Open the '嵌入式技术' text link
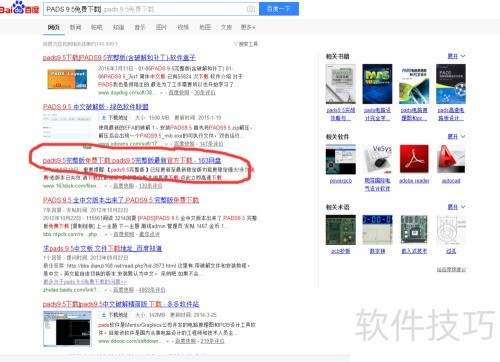This screenshot has height=362, width=500. point(414,251)
